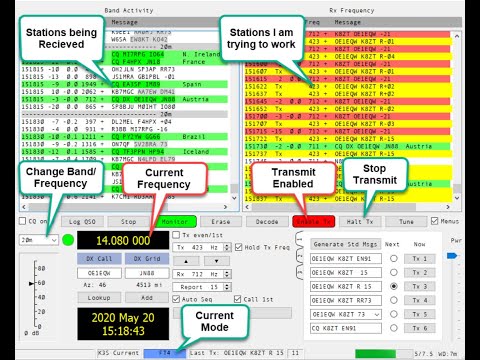
Task: Enable Tx even/1st checkbox
Action: coord(176,235)
